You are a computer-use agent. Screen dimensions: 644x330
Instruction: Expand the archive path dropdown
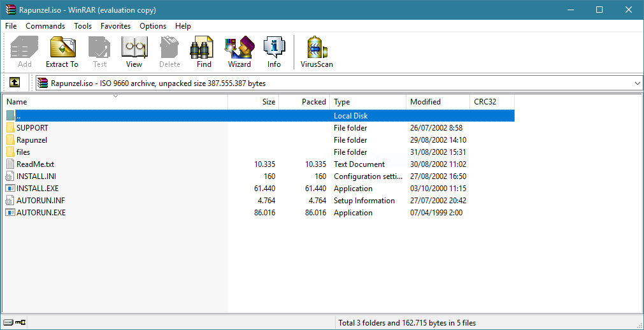pyautogui.click(x=637, y=83)
